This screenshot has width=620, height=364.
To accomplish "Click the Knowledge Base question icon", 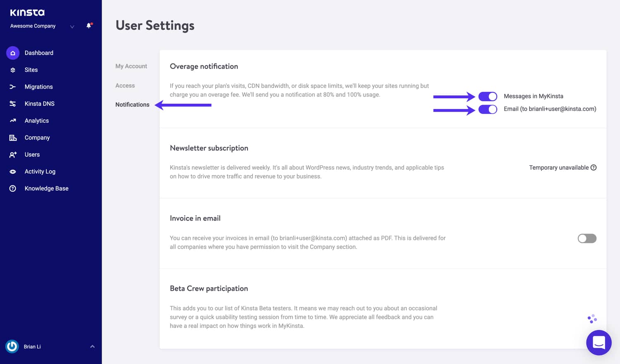I will tap(13, 188).
